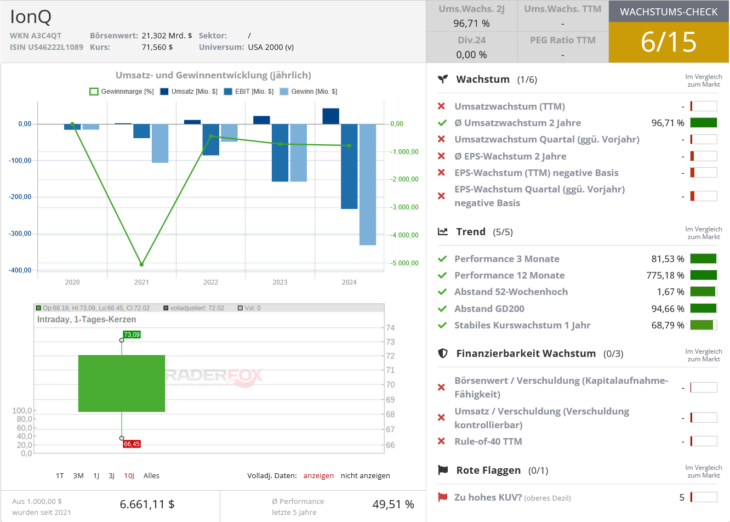Click the red X beside EPS-Wachstum Quartal negative Basis
This screenshot has height=522, width=730.
[441, 196]
